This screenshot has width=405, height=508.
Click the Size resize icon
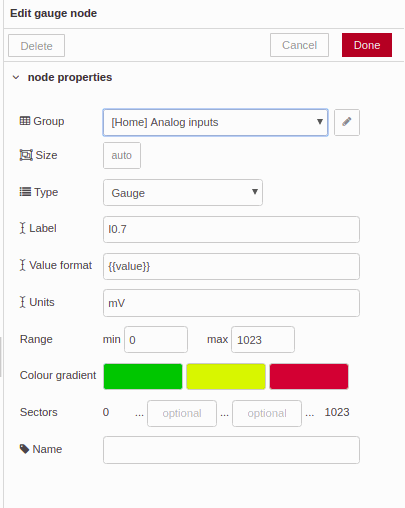tap(26, 155)
